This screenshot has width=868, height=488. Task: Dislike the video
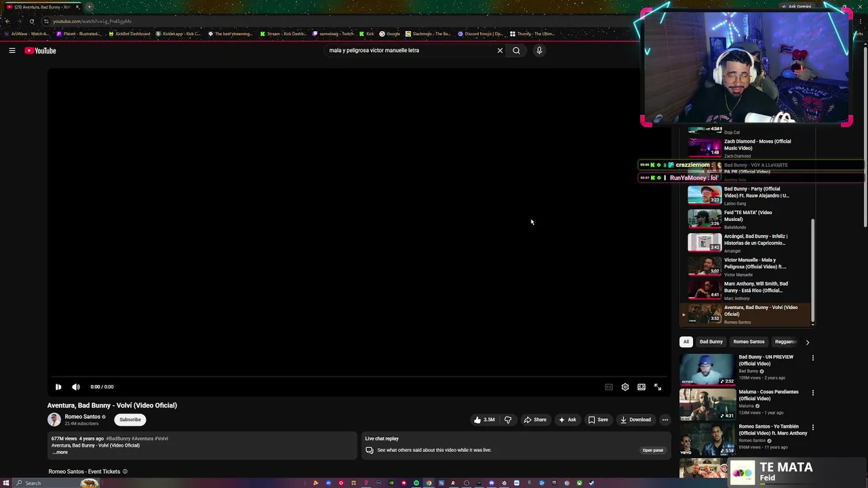508,420
